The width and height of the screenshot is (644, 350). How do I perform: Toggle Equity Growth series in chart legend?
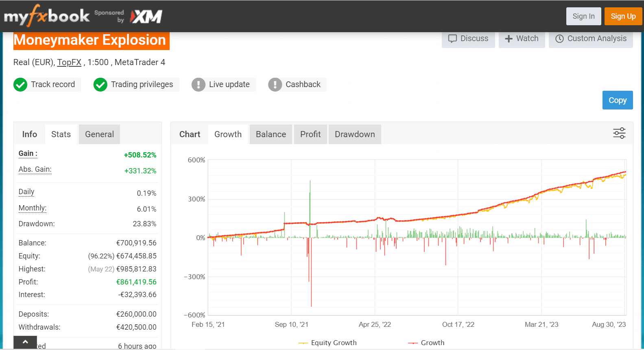click(327, 343)
